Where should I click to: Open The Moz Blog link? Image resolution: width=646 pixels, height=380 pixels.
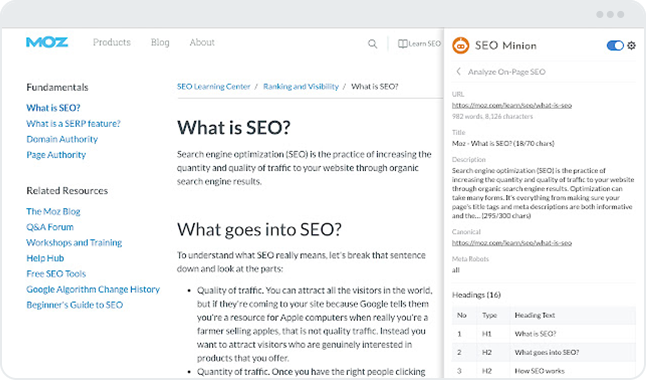(53, 211)
